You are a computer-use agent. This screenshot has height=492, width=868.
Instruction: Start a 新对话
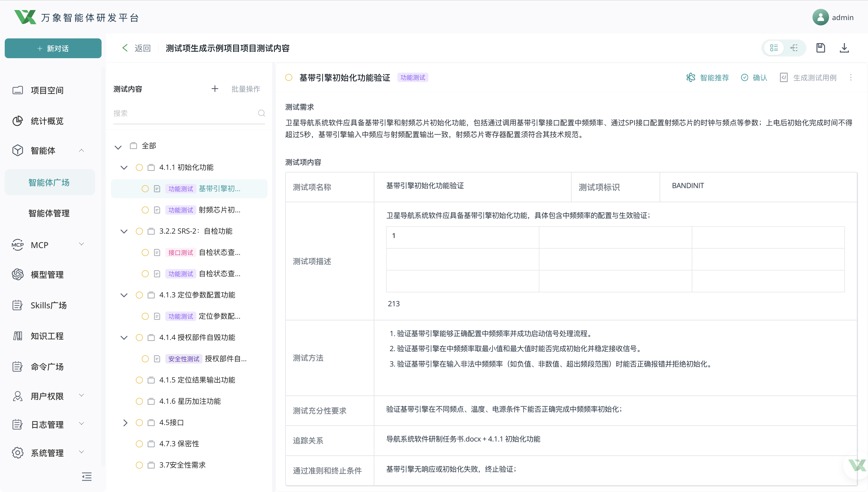pos(53,48)
